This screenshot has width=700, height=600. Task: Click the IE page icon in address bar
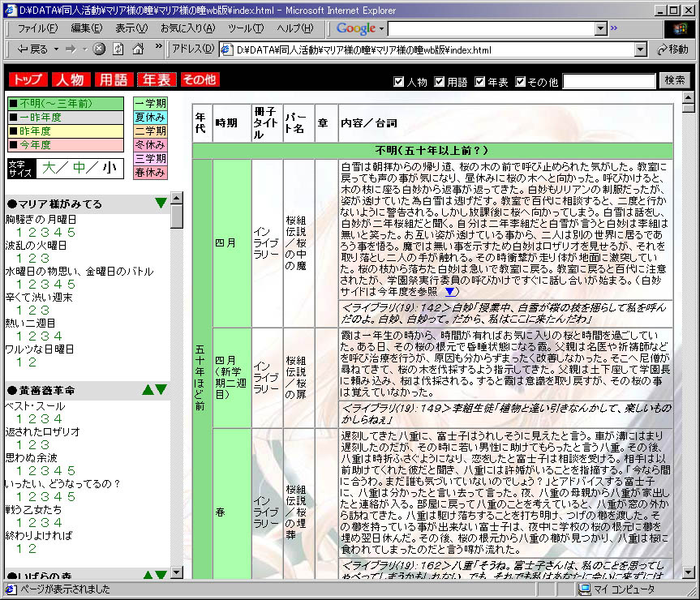click(x=226, y=49)
